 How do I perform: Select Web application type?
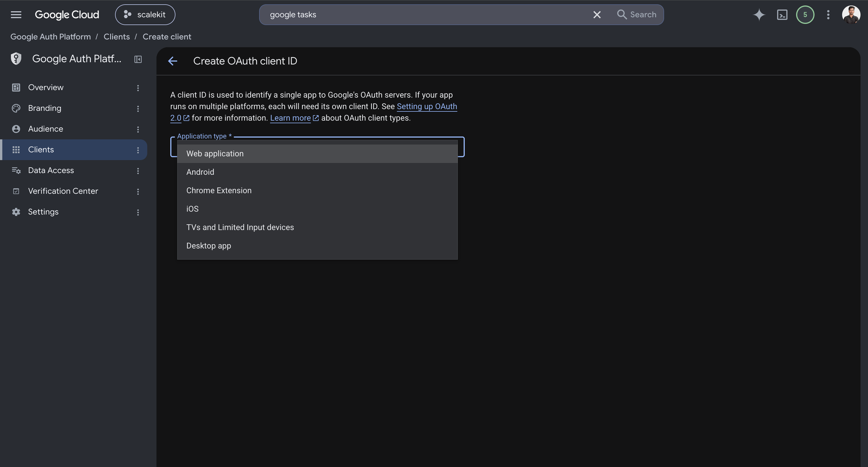[x=318, y=153]
